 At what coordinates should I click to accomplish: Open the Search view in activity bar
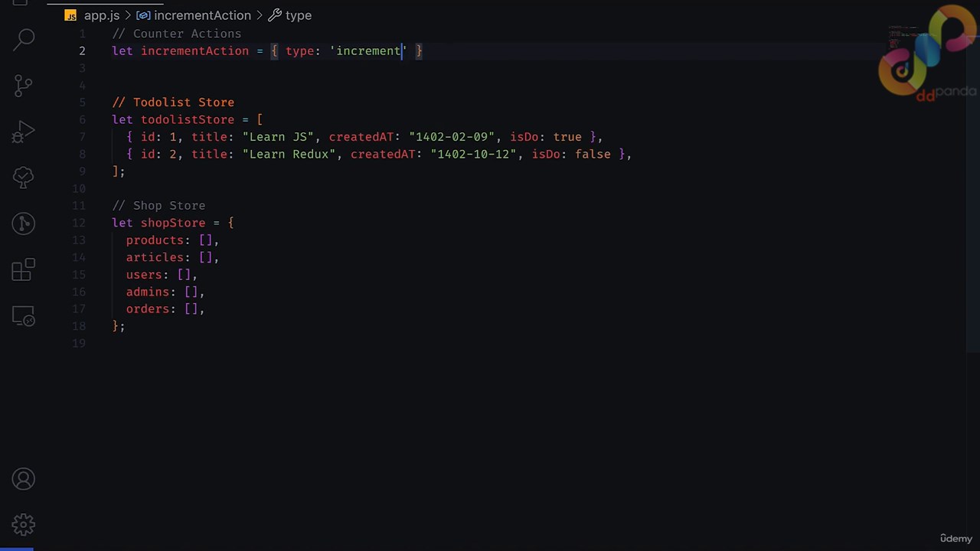coord(24,38)
